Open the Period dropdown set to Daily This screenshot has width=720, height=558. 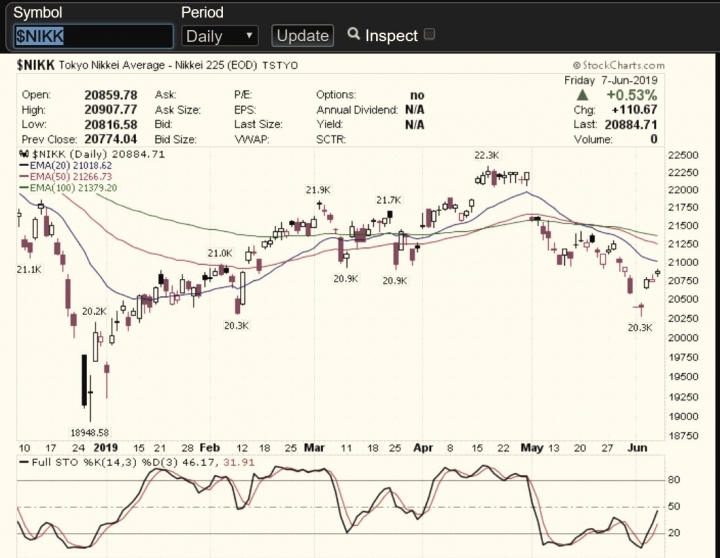pos(220,36)
